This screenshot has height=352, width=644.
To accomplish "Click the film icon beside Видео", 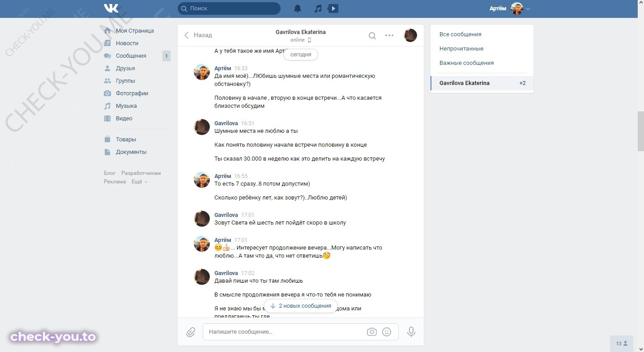I will coord(107,119).
